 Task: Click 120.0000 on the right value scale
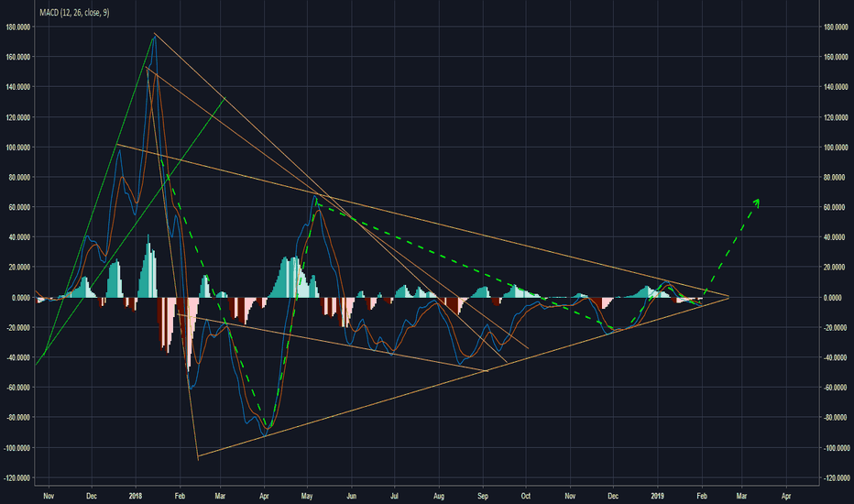836,117
